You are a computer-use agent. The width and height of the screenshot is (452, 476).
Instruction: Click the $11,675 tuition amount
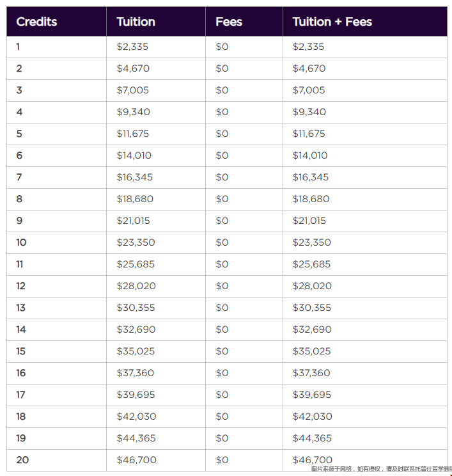[133, 134]
